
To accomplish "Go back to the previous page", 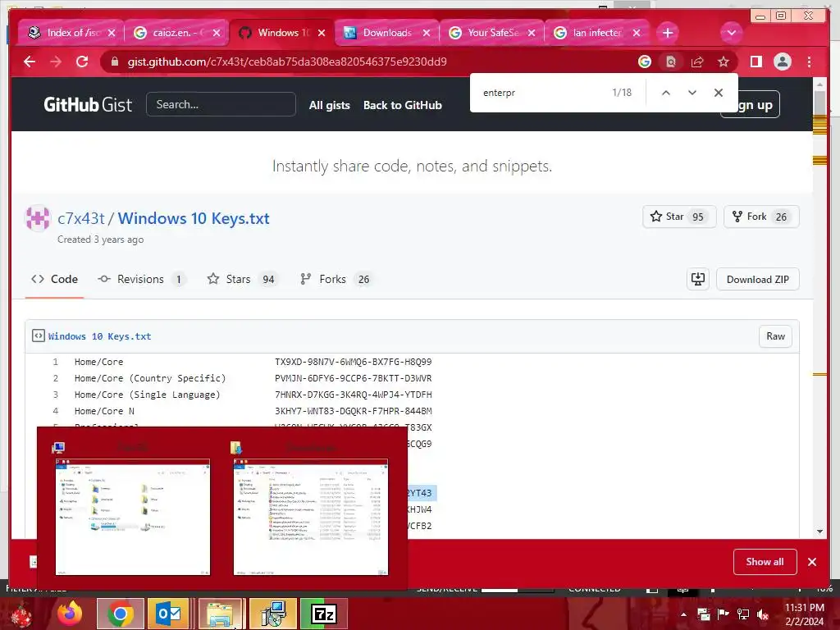I will 30,62.
